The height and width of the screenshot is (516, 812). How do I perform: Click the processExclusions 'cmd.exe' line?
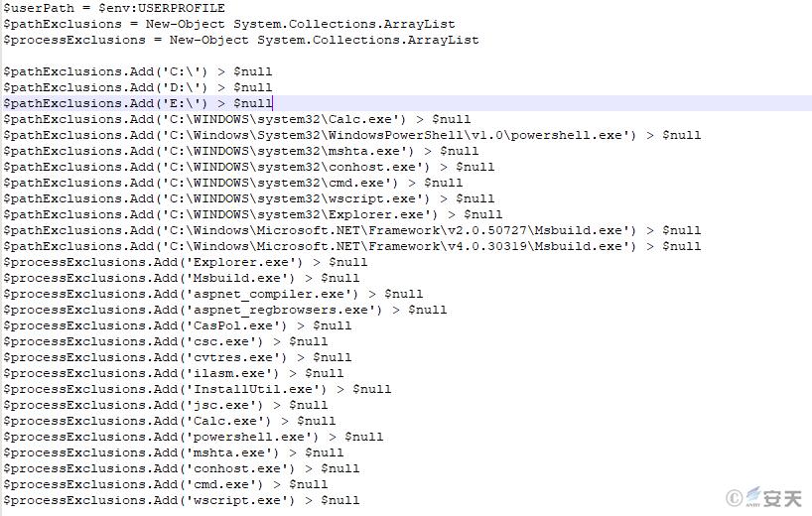coord(165,484)
